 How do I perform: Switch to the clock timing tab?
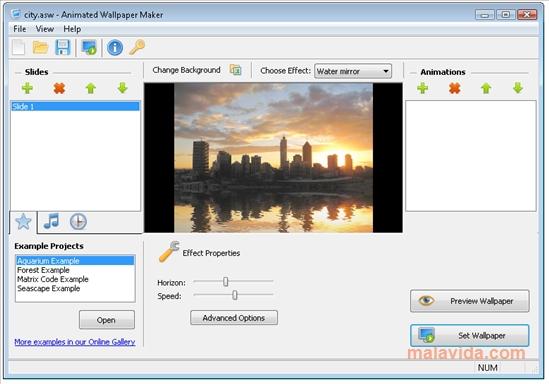[x=78, y=222]
